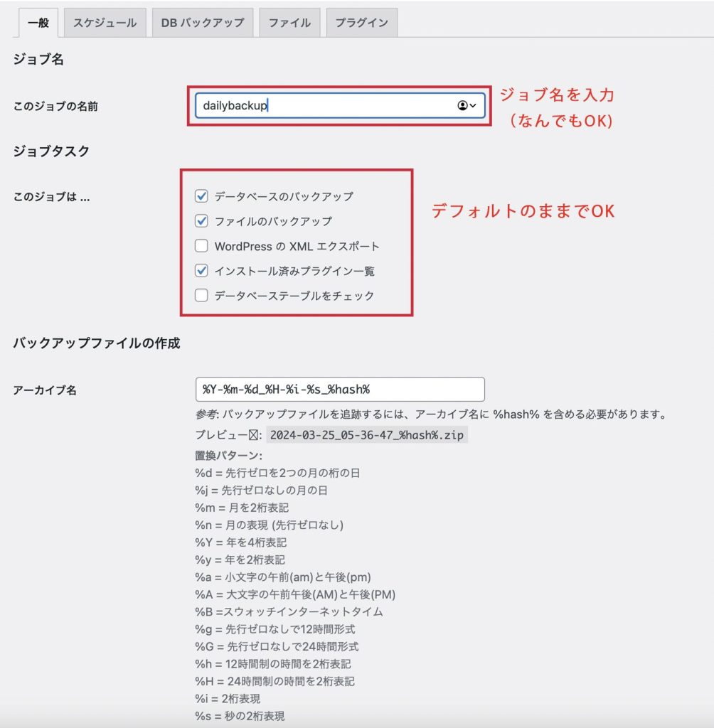
Task: Uncheck データベースのバックアップ checkbox
Action: tap(202, 196)
